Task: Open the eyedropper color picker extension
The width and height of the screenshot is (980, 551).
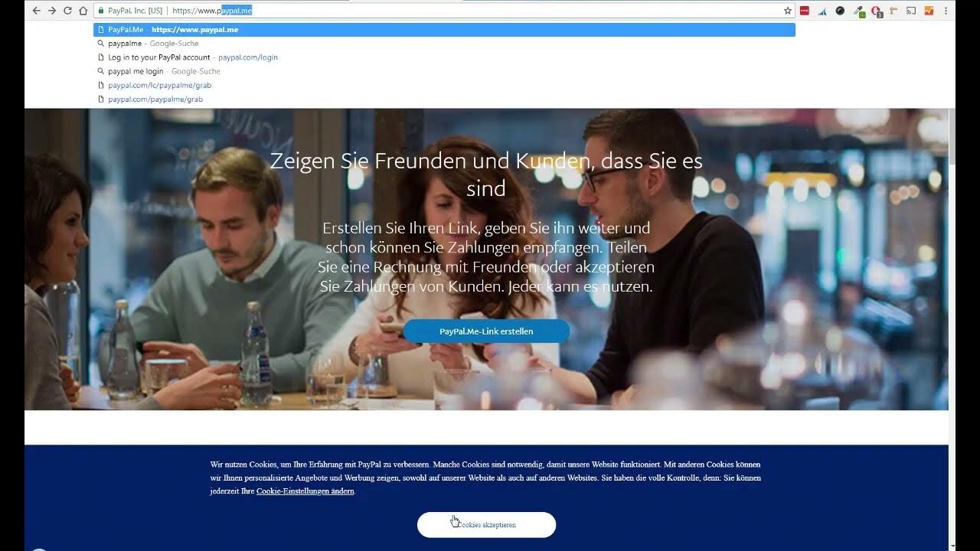Action: tap(859, 11)
